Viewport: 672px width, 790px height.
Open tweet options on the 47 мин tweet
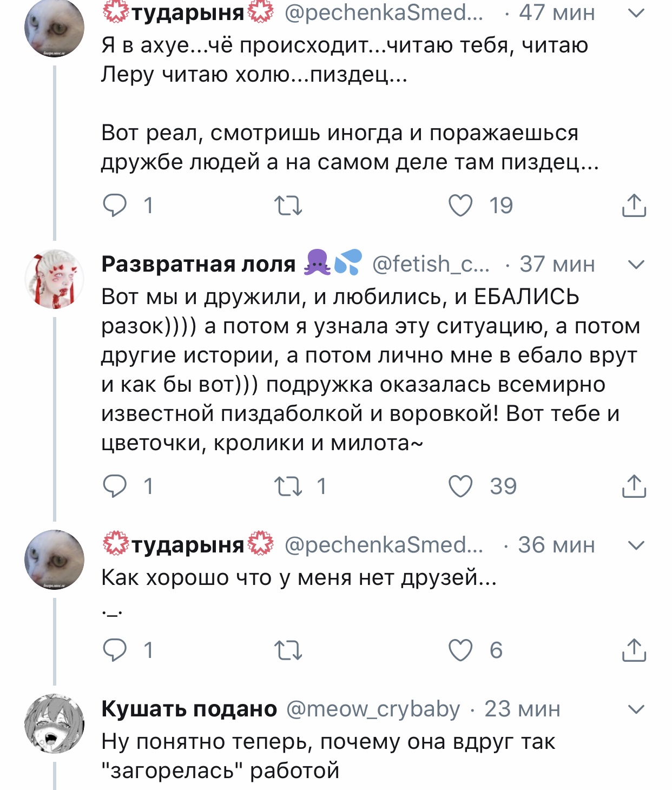637,13
